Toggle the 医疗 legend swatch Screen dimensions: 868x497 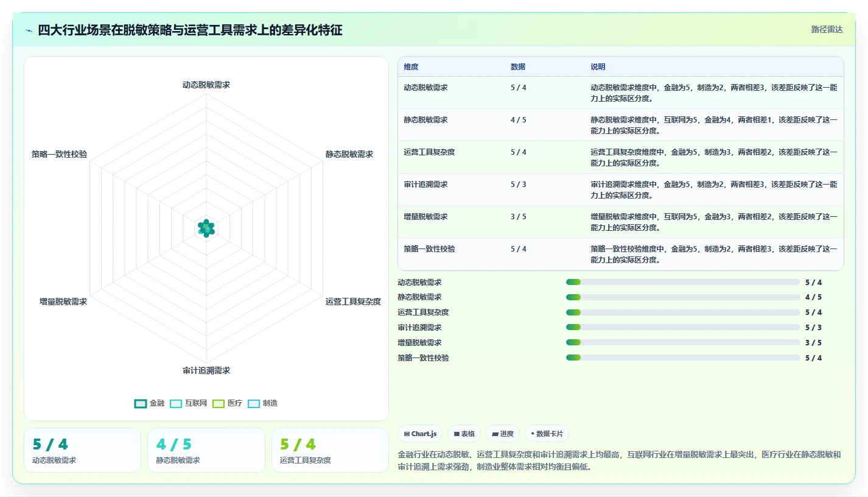tap(219, 403)
